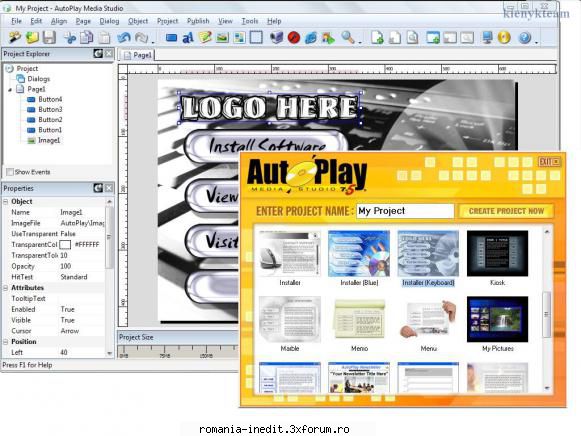Open a project with the folder icon
The width and height of the screenshot is (581, 436).
coord(32,37)
